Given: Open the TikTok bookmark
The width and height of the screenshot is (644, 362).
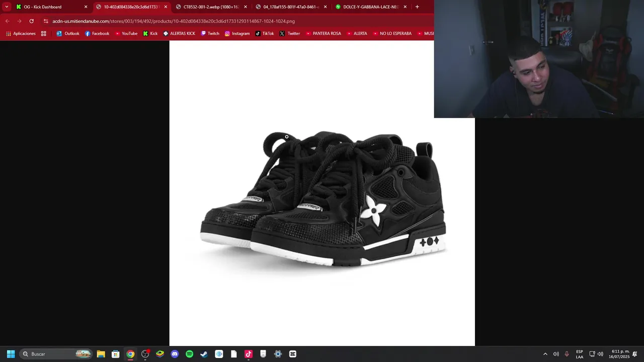Looking at the screenshot, I should pyautogui.click(x=265, y=34).
